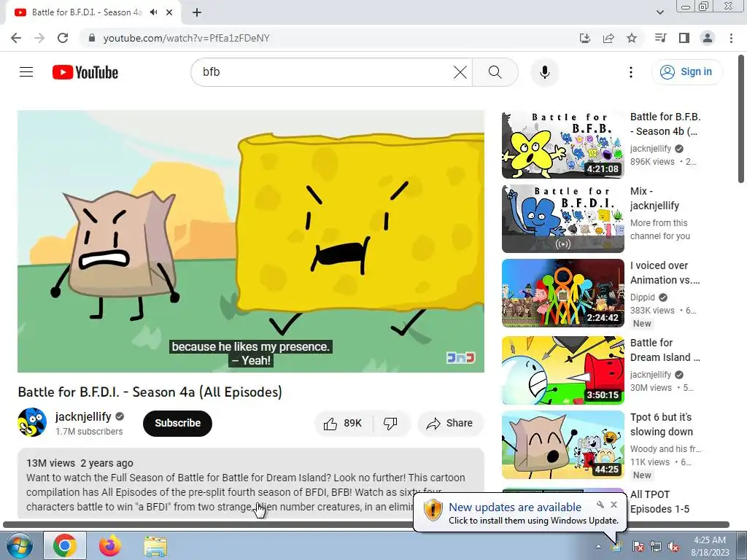Install YouTube app icon in address bar

(585, 38)
